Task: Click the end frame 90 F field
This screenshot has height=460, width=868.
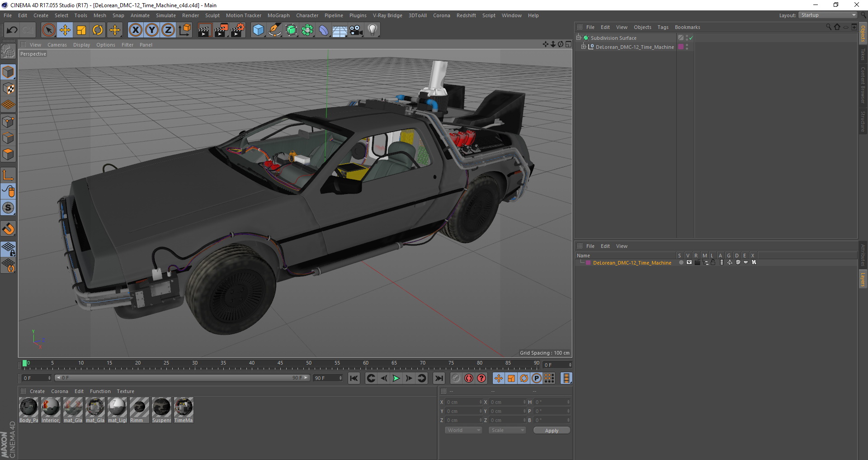Action: [327, 378]
